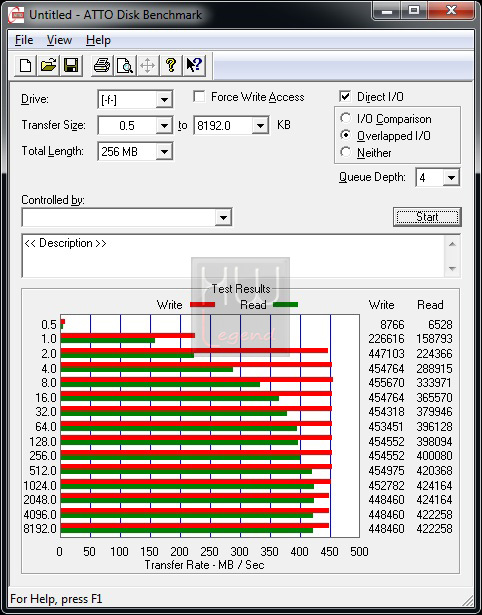The image size is (482, 615).
Task: Click the 8192.0 transfer size row label
Action: [x=40, y=529]
